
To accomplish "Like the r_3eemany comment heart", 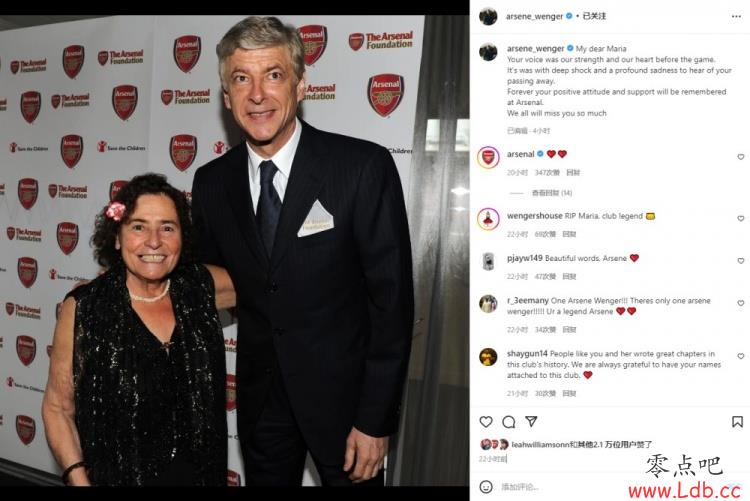I will point(740,303).
